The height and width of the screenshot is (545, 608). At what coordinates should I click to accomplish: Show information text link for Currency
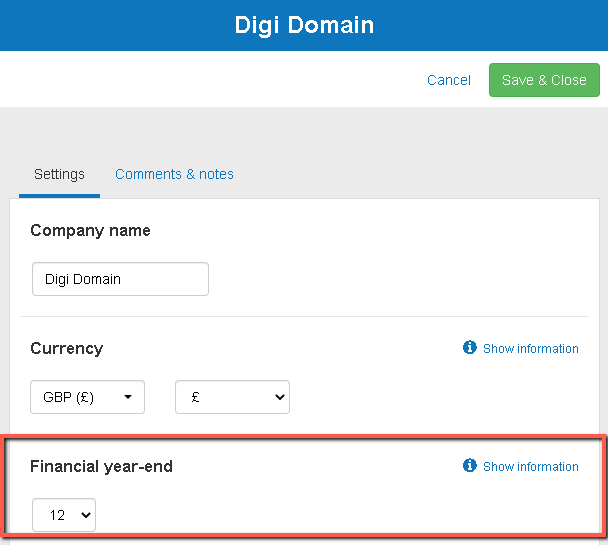click(x=530, y=349)
